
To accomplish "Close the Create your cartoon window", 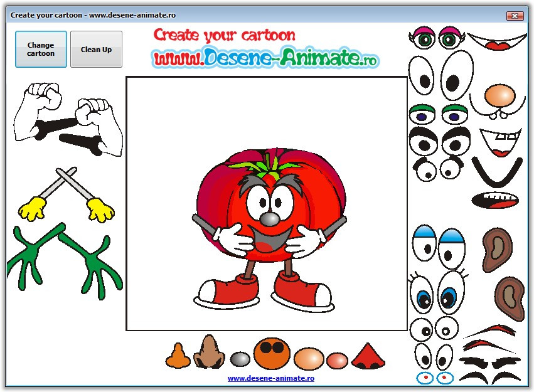I will click(x=515, y=16).
